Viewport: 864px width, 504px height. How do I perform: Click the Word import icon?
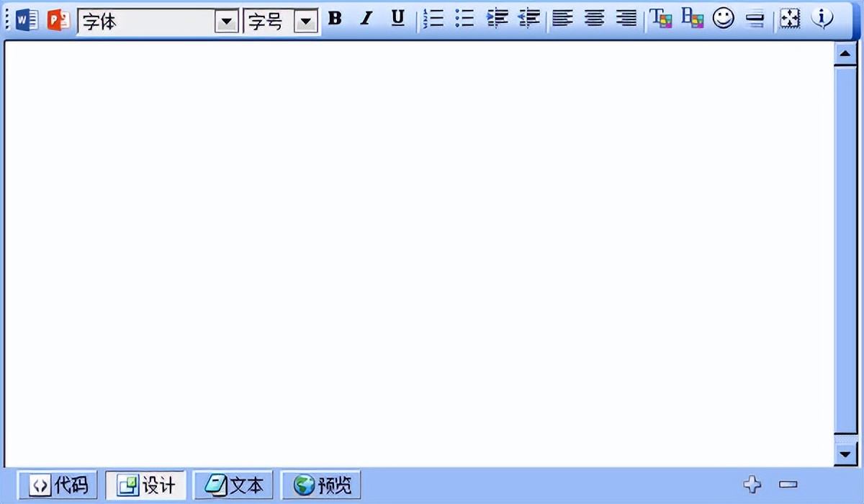point(27,19)
